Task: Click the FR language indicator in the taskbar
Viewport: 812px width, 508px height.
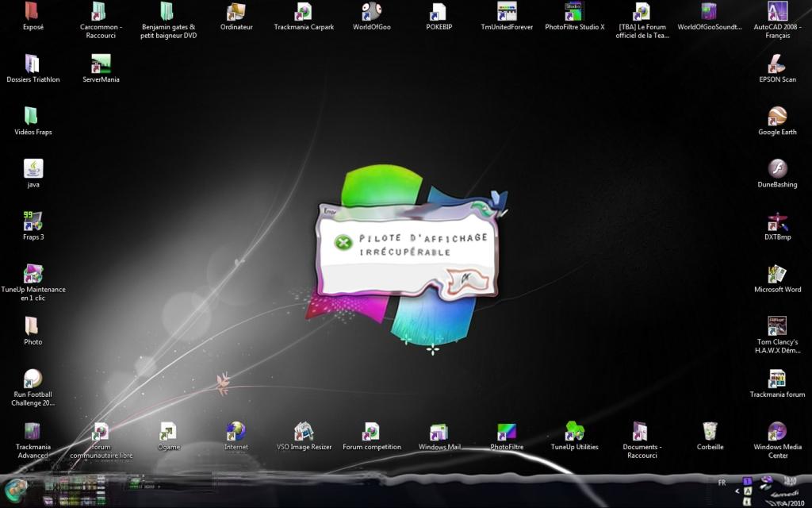Action: tap(722, 483)
